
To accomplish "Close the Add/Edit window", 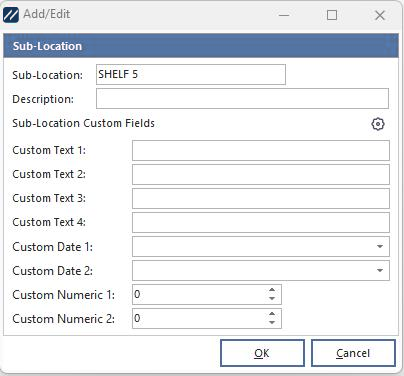I will [380, 15].
